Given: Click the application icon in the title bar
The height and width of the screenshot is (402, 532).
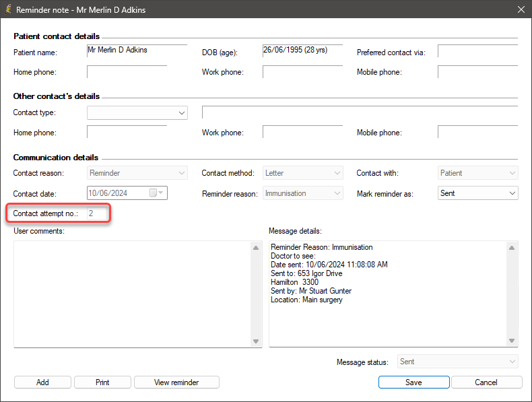Looking at the screenshot, I should pyautogui.click(x=9, y=9).
